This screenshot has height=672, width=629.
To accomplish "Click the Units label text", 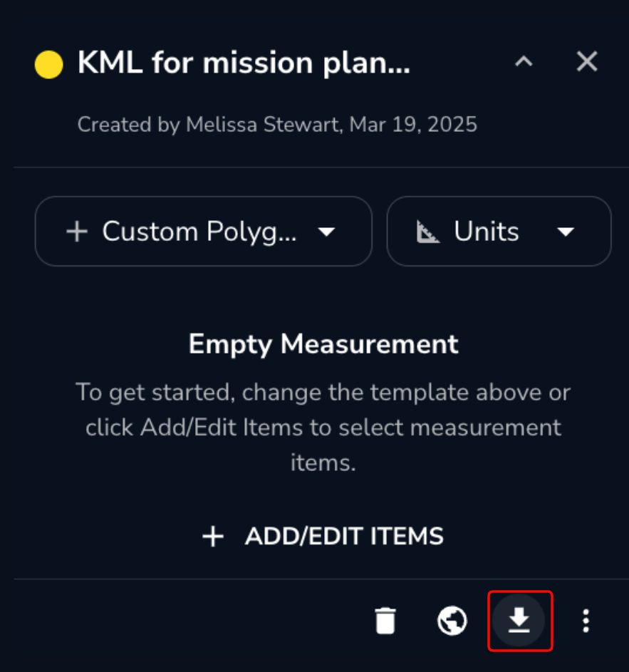I will [487, 232].
